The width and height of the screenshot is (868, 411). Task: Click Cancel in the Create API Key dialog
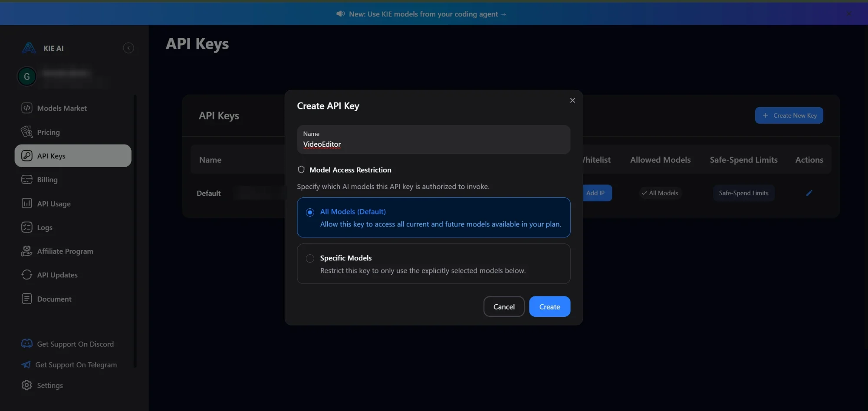[504, 306]
